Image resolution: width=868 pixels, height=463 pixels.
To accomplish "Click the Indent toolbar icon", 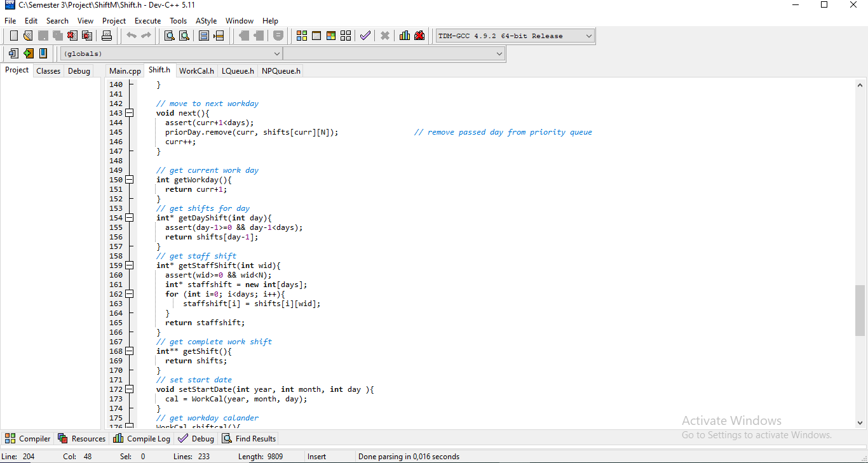I will pyautogui.click(x=244, y=36).
